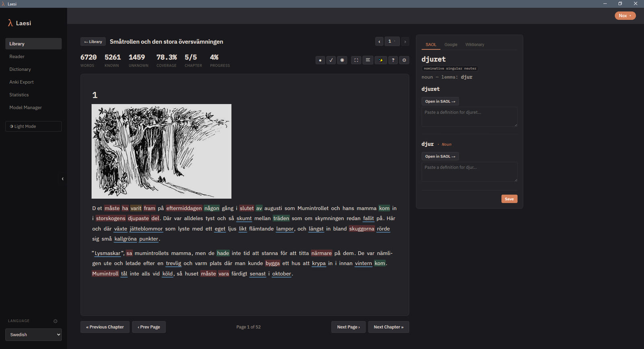Select the word "krypa" in the text

[319, 264]
